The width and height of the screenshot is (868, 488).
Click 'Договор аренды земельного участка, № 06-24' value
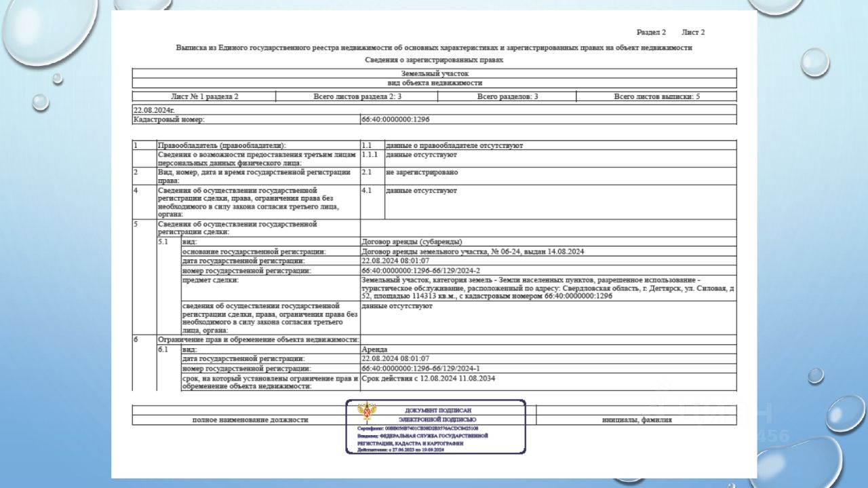473,251
